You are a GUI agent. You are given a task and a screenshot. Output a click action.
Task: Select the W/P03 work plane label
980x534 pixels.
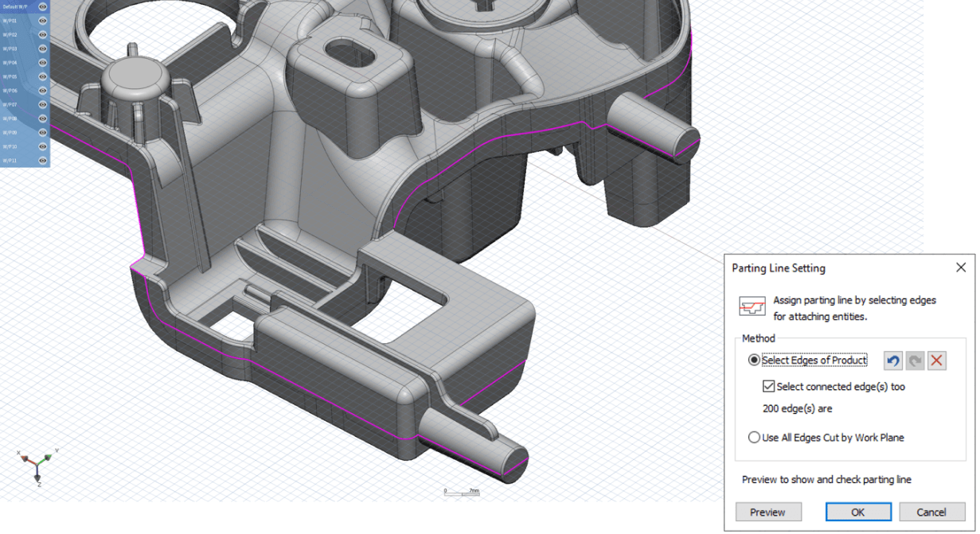pyautogui.click(x=10, y=49)
